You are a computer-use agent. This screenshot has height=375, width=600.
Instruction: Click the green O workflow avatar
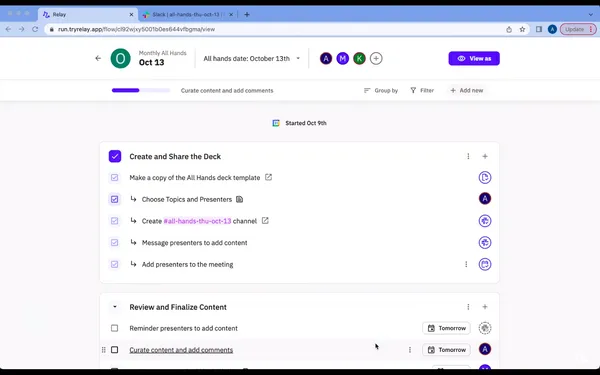pos(121,59)
